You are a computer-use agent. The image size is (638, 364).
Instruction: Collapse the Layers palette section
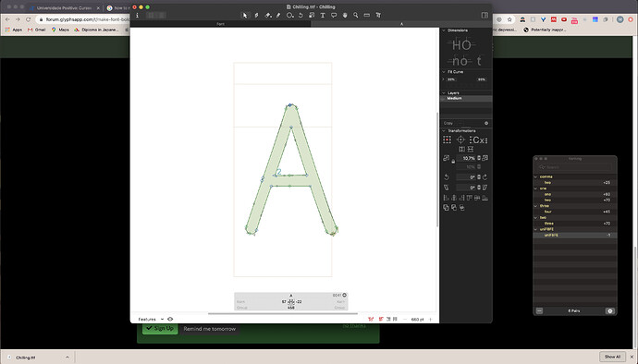[x=444, y=93]
